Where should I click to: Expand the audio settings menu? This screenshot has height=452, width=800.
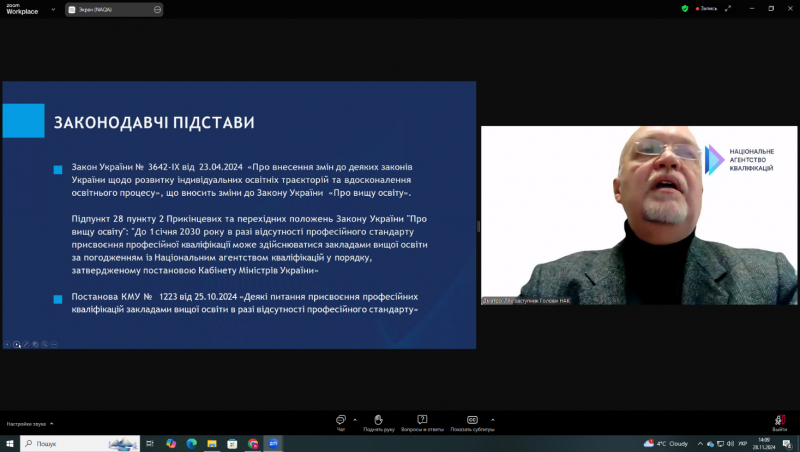click(x=53, y=424)
